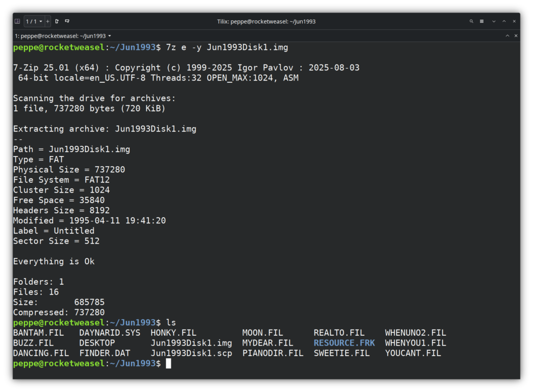The image size is (533, 392).
Task: Select the peppe@rocketweasel terminal tab
Action: 60,36
